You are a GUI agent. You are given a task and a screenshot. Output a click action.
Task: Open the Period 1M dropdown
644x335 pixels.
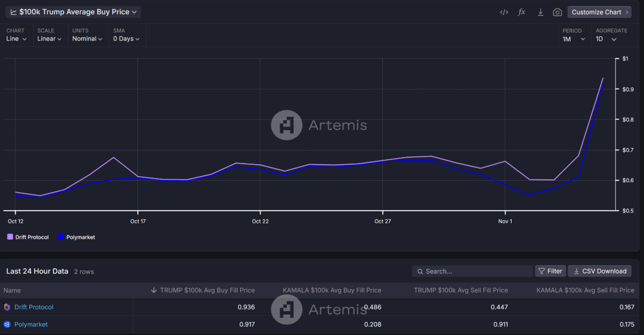[x=574, y=39]
